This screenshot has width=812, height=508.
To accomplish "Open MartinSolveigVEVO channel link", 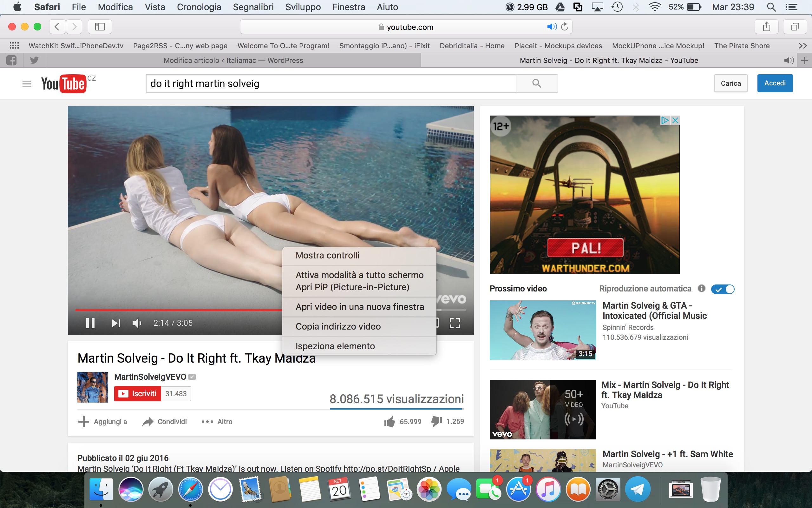I will 150,377.
